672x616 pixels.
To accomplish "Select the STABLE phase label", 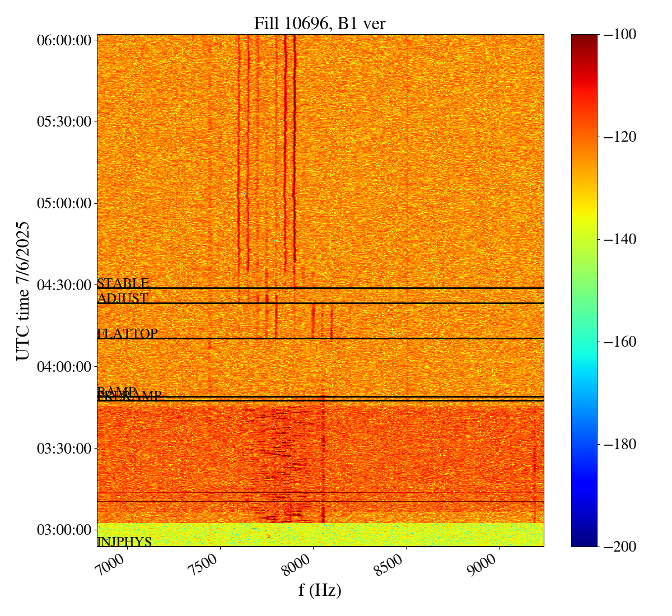I will click(123, 283).
